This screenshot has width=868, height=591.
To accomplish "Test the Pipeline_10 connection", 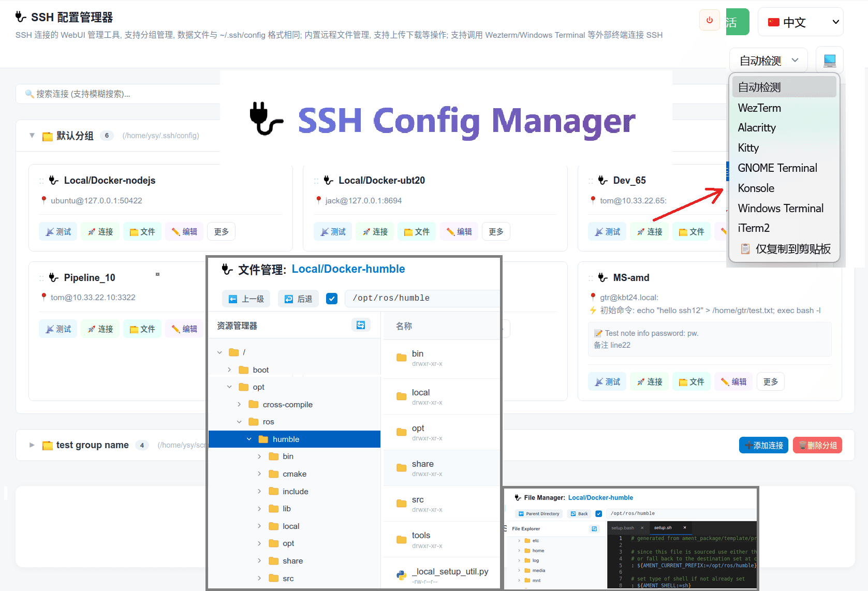I will [58, 329].
